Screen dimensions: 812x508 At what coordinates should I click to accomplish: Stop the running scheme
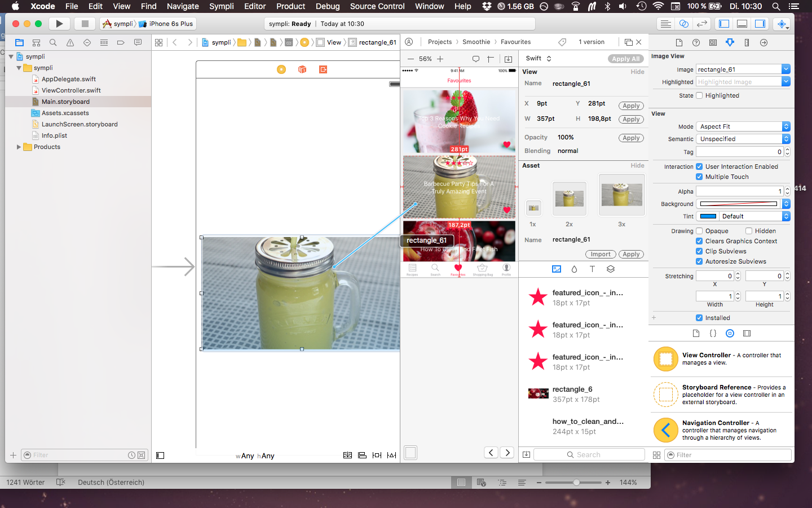click(85, 24)
